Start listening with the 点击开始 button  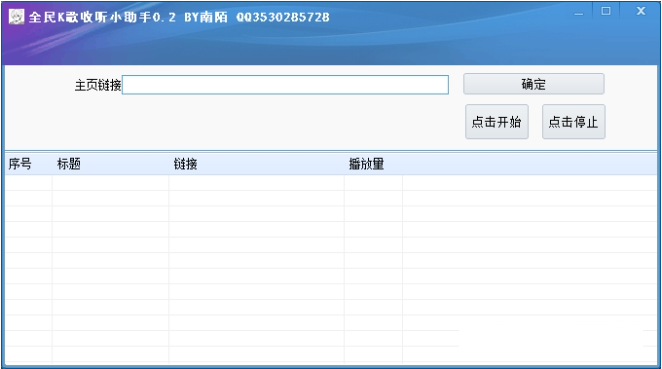[496, 122]
